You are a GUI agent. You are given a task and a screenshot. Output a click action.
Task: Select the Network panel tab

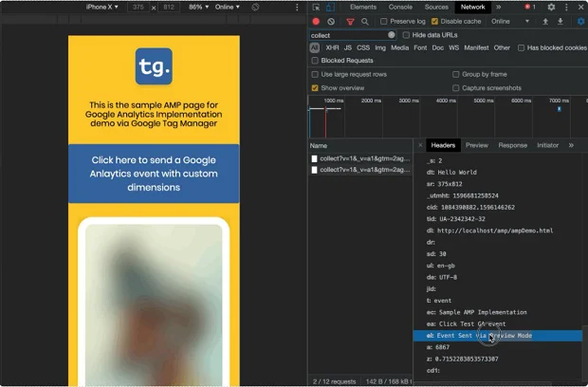tap(473, 8)
